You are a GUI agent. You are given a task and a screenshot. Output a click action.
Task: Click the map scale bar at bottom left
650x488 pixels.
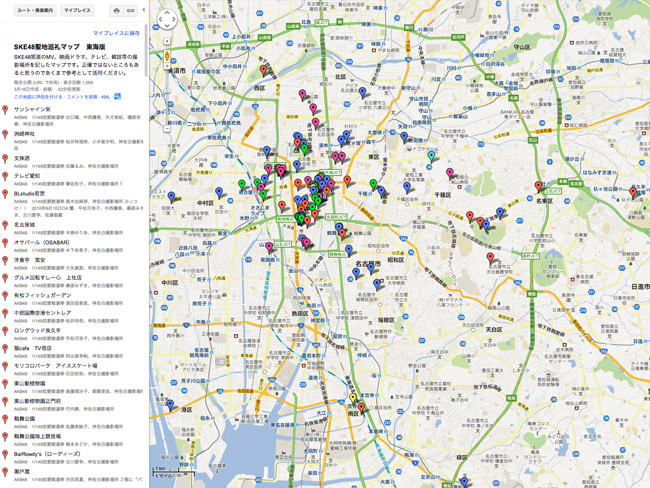click(174, 471)
